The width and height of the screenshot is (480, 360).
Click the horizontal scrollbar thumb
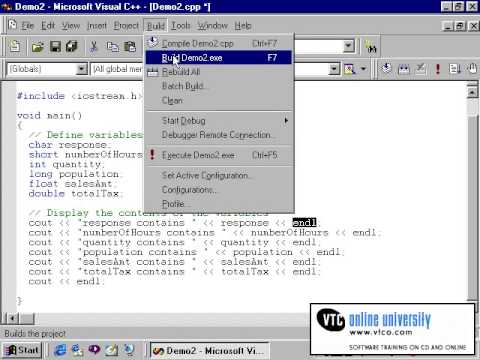tap(27, 319)
